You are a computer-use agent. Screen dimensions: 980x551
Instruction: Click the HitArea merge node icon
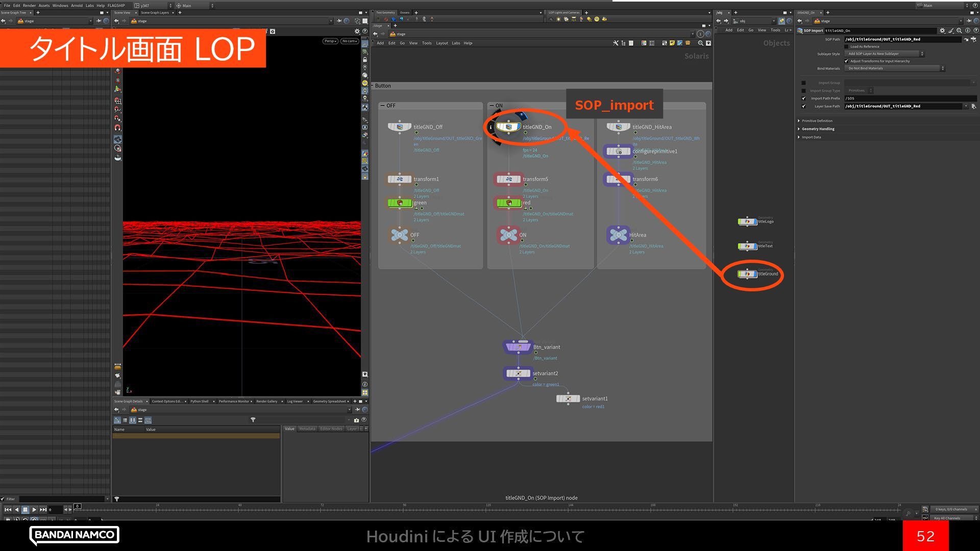618,235
